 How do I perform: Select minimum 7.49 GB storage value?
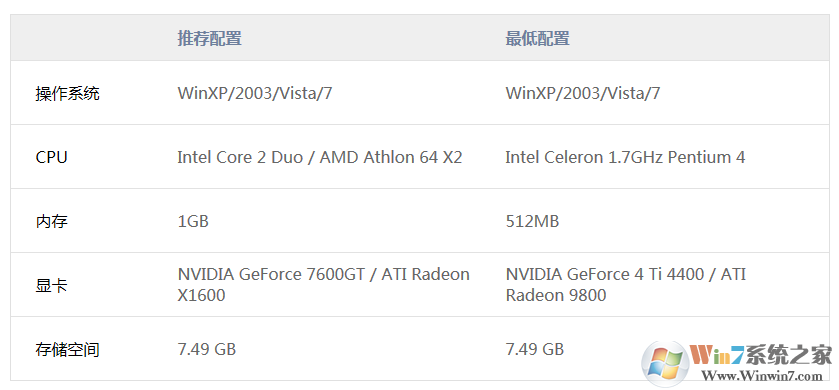[535, 349]
